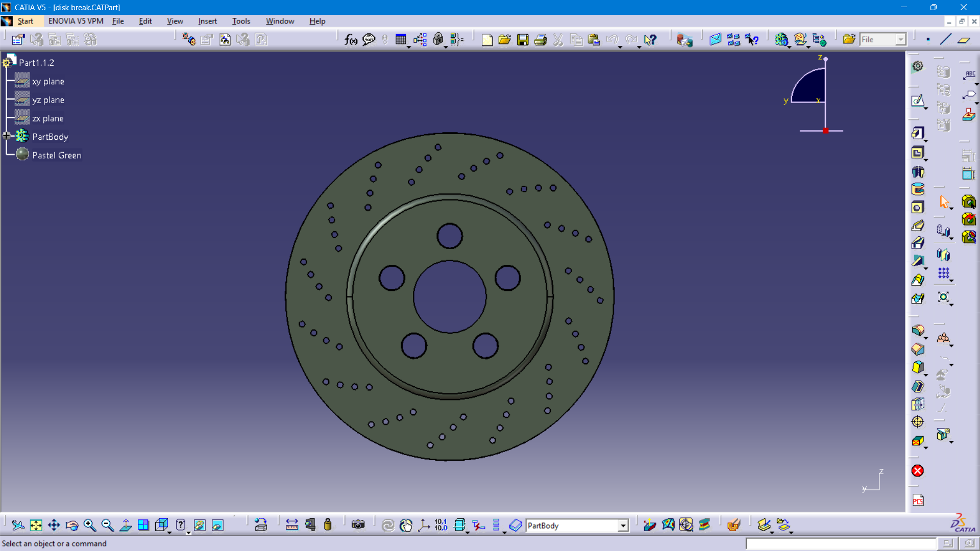Viewport: 980px width, 551px height.
Task: Open the Insert menu
Action: (207, 21)
